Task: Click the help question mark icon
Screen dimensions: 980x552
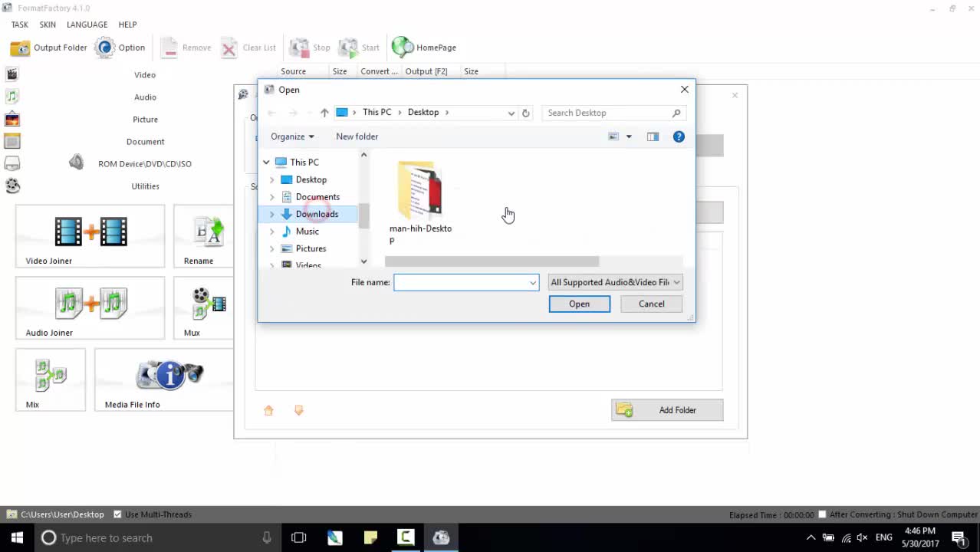Action: tap(679, 136)
